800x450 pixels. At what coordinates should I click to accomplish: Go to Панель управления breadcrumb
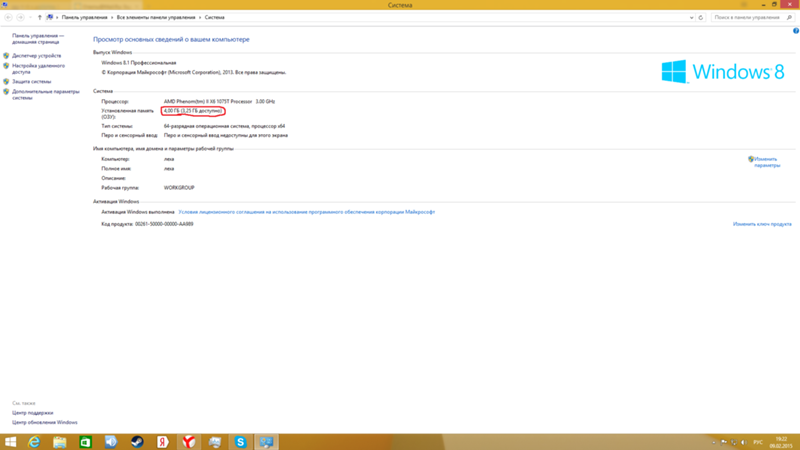click(x=85, y=17)
